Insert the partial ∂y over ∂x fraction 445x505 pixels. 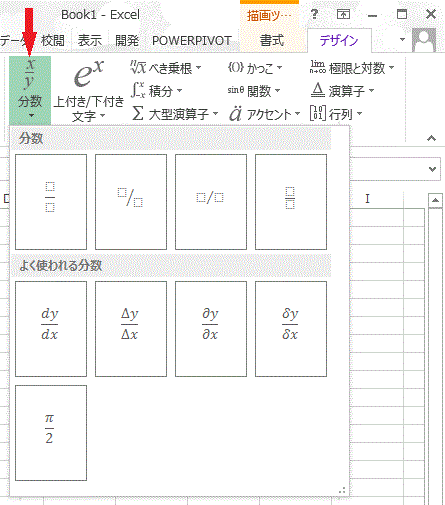coord(211,329)
